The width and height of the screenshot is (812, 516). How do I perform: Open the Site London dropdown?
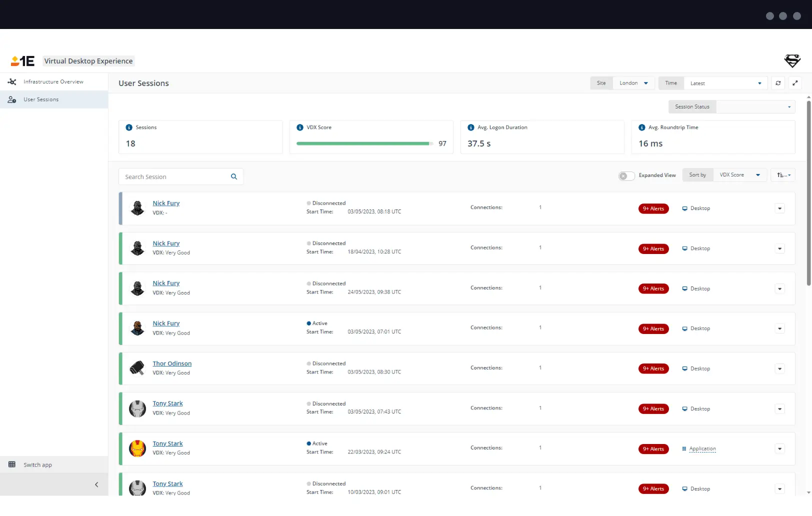[x=633, y=83]
